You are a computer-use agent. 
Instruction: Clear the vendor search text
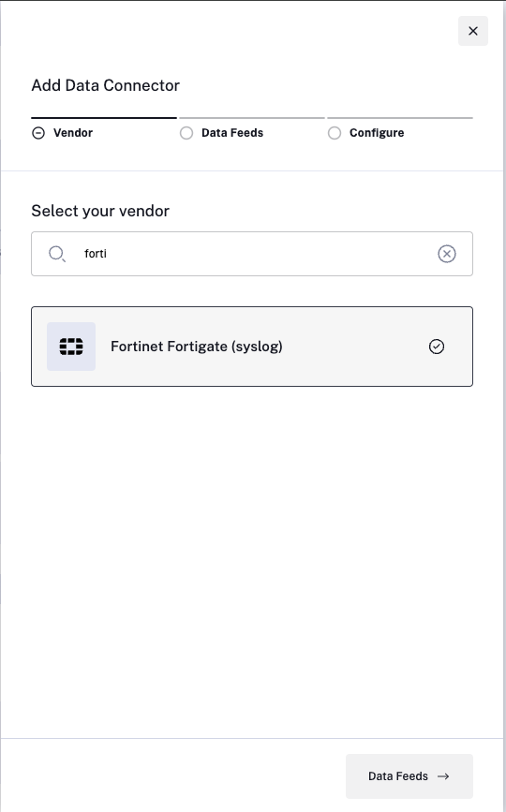(x=447, y=254)
